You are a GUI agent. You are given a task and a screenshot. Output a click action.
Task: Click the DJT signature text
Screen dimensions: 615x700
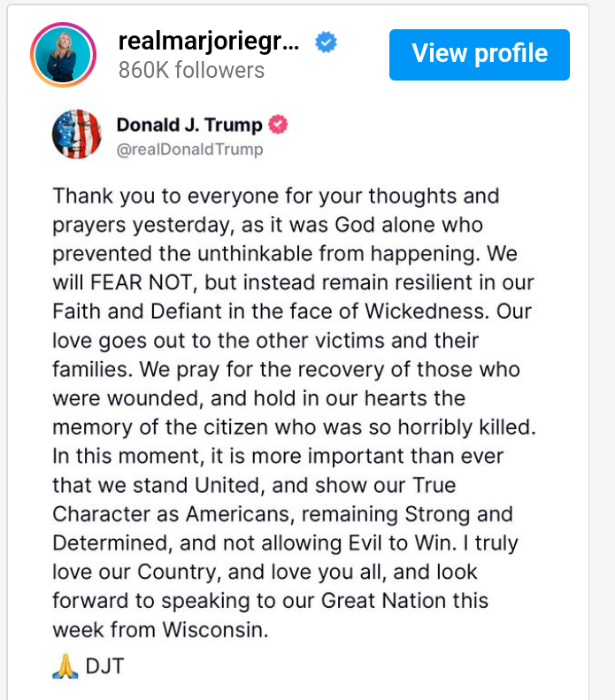104,666
